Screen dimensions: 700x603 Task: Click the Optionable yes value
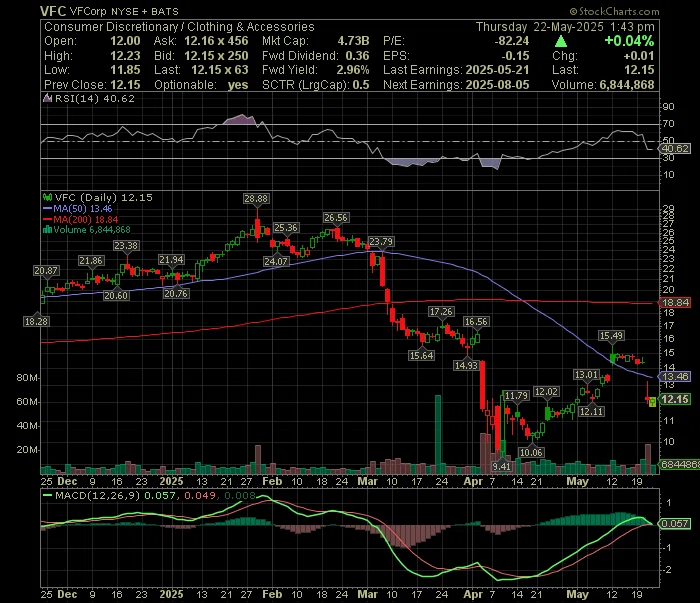[x=238, y=85]
